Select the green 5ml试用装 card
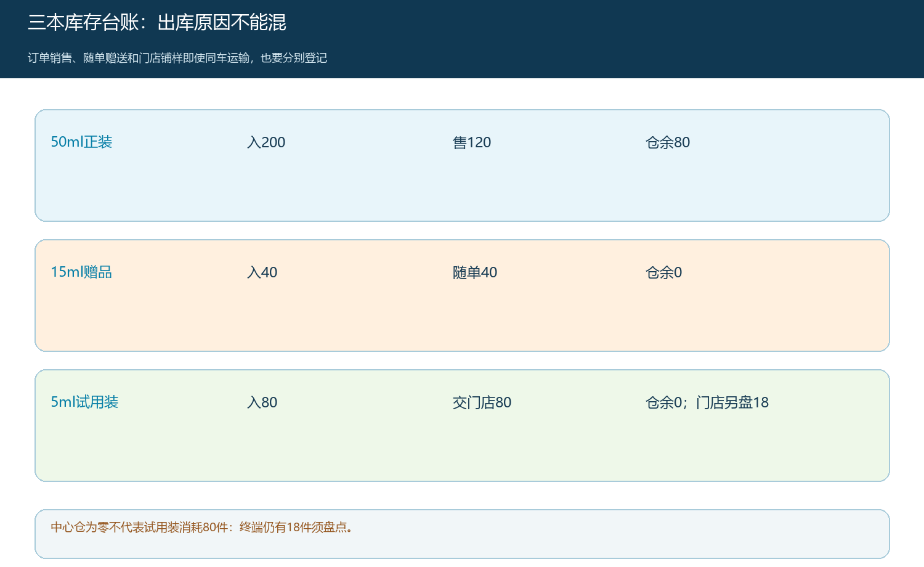 click(x=462, y=426)
